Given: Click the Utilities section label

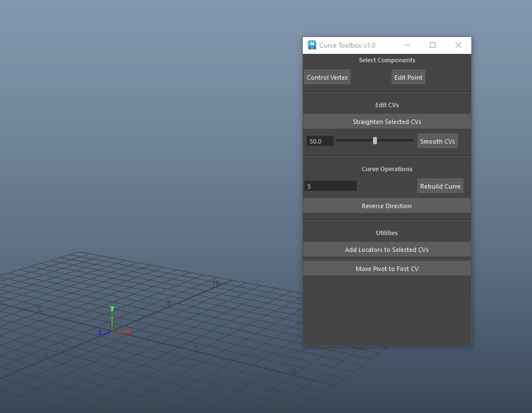Looking at the screenshot, I should pyautogui.click(x=387, y=233).
